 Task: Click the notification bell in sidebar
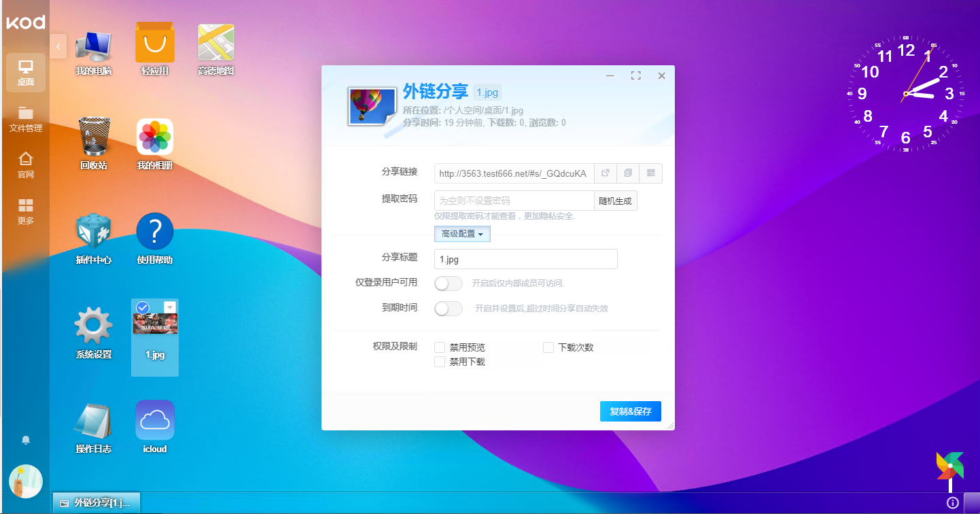point(26,440)
